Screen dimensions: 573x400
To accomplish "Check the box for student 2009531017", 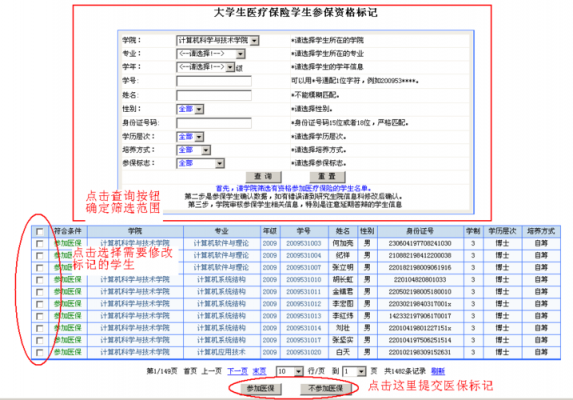I will tap(39, 340).
